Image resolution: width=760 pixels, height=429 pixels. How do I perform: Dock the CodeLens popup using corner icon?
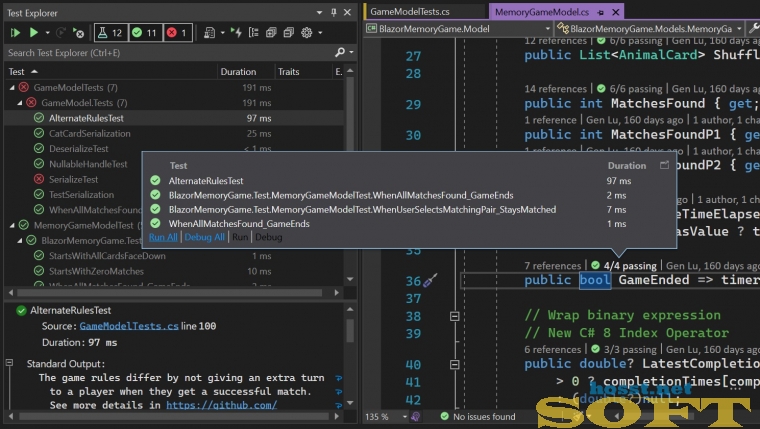click(x=665, y=165)
